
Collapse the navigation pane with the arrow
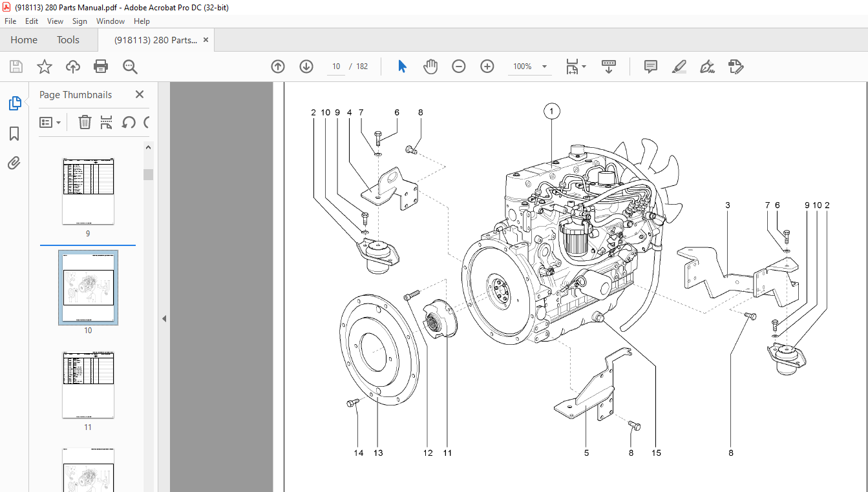164,318
